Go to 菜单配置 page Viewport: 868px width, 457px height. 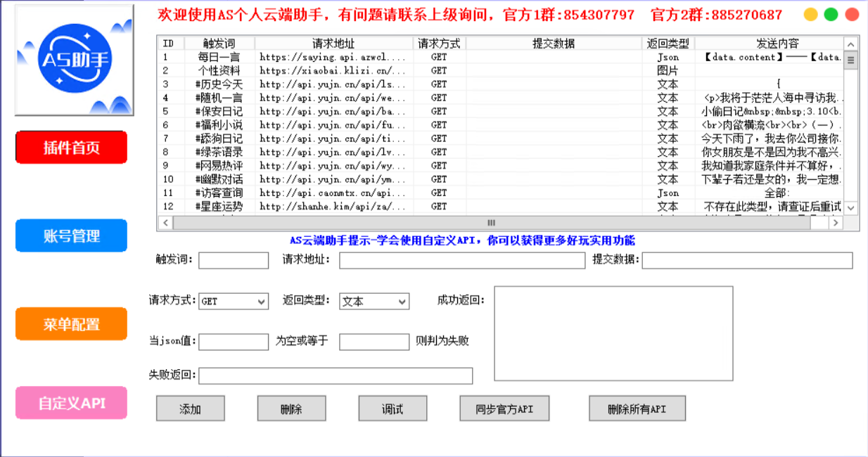[72, 324]
